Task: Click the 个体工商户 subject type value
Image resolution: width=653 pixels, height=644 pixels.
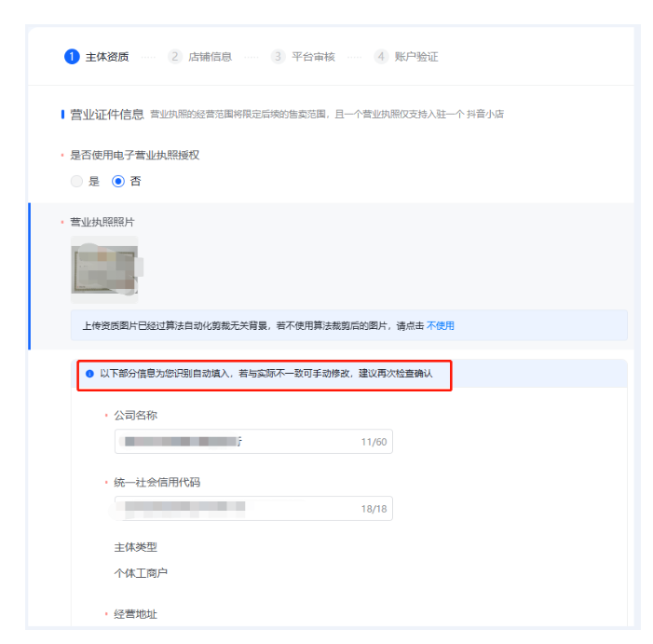Action: tap(141, 573)
